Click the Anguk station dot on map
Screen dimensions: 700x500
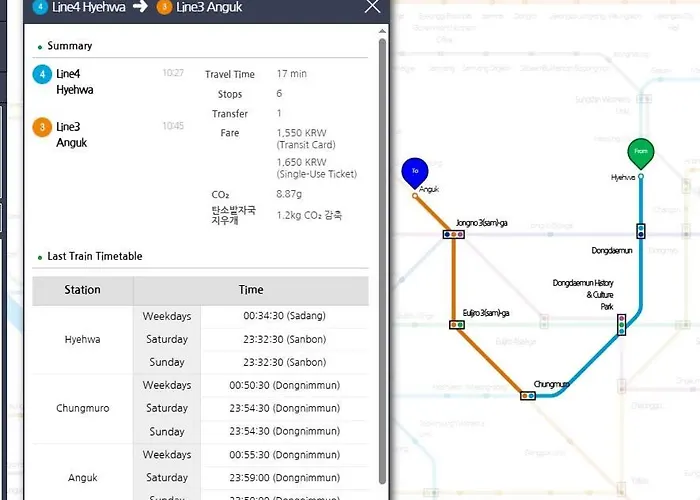[x=415, y=196]
